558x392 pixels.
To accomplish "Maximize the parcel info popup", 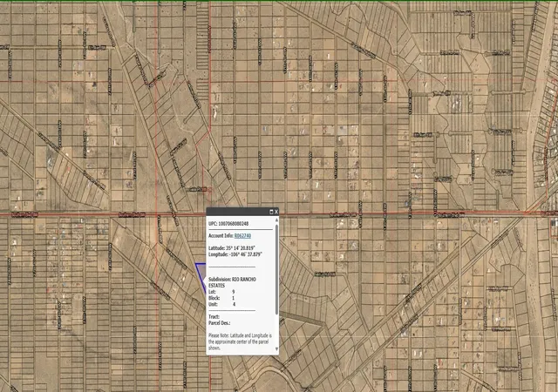I will (x=271, y=212).
